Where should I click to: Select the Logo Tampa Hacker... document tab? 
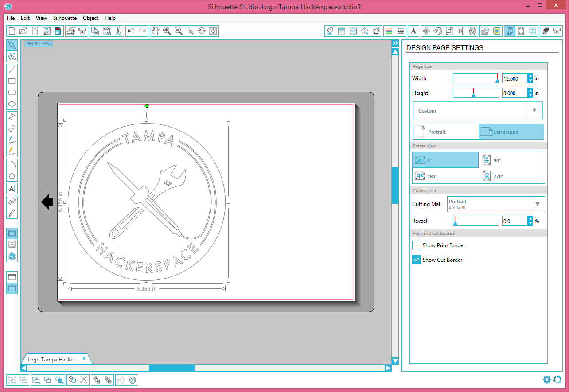[x=53, y=359]
